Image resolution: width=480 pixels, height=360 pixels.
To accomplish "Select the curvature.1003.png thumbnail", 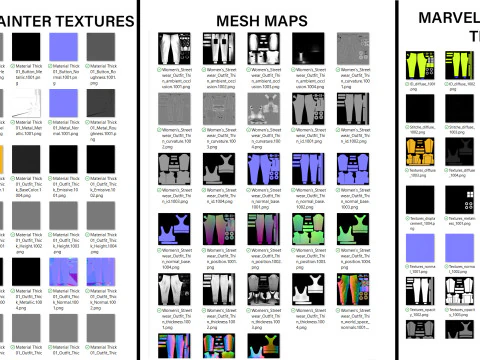I will tap(219, 109).
